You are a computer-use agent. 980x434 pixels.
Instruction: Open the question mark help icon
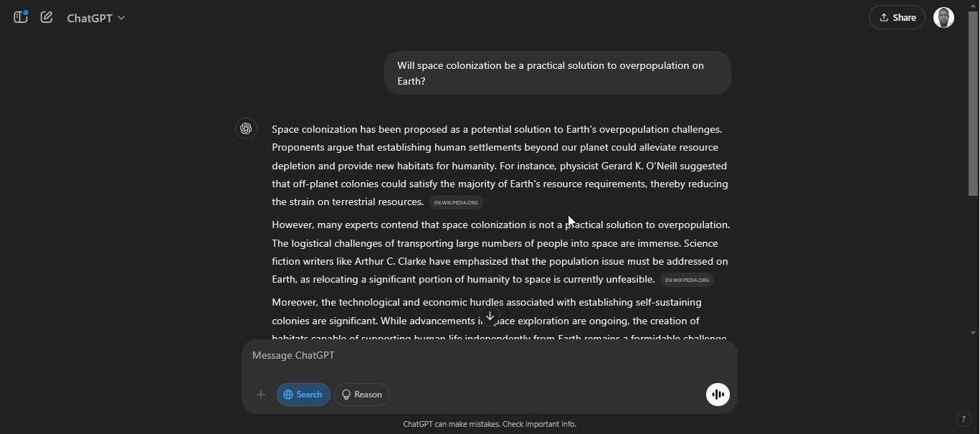964,420
